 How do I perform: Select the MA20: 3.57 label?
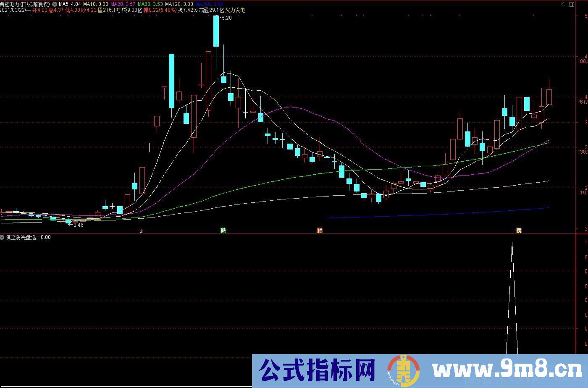click(x=123, y=4)
